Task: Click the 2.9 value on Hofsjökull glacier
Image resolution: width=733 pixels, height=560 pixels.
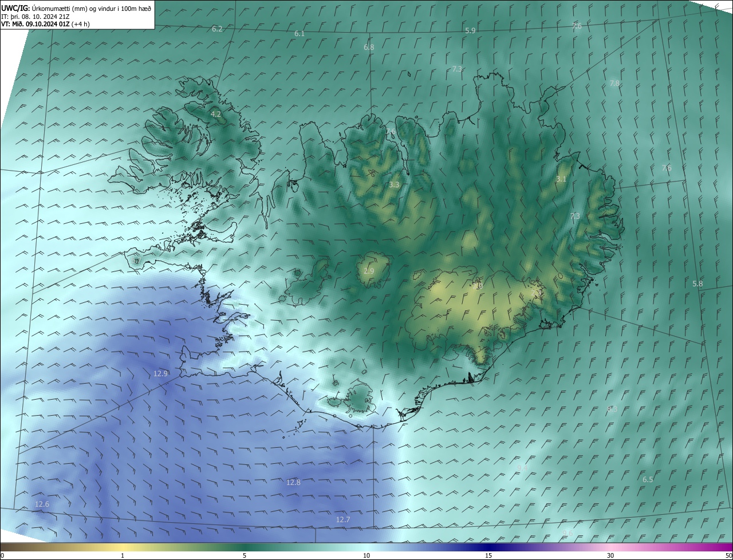Action: pos(369,271)
